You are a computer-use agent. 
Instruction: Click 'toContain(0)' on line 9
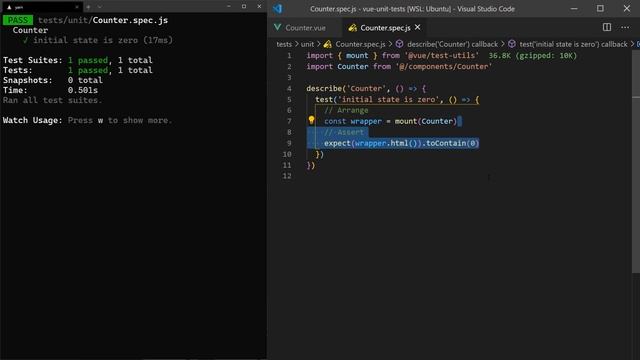(453, 143)
